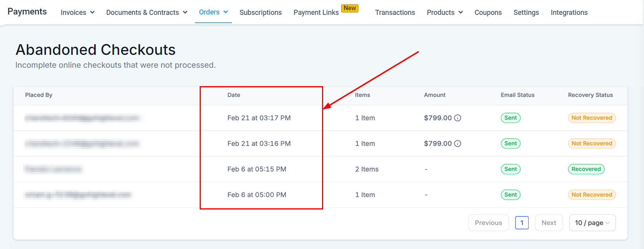Change the 10 / page size selector

coord(592,223)
